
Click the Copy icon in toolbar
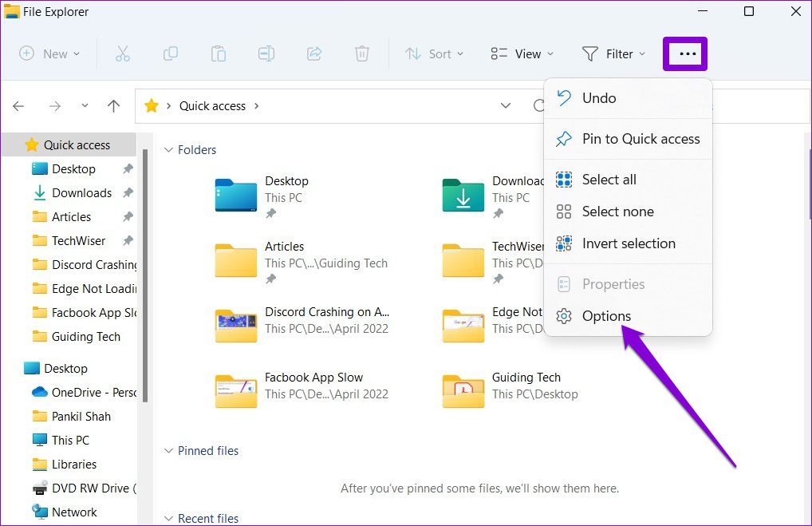[170, 54]
